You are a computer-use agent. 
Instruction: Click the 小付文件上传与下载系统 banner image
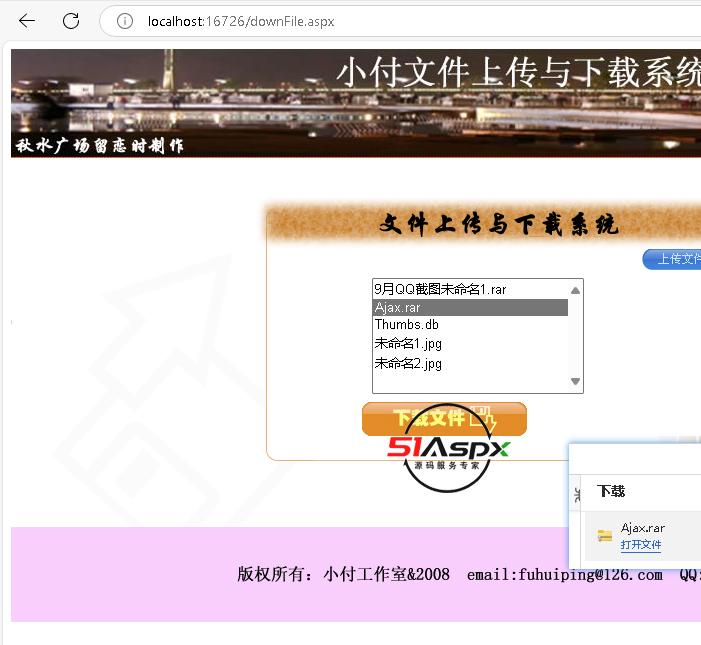click(356, 104)
